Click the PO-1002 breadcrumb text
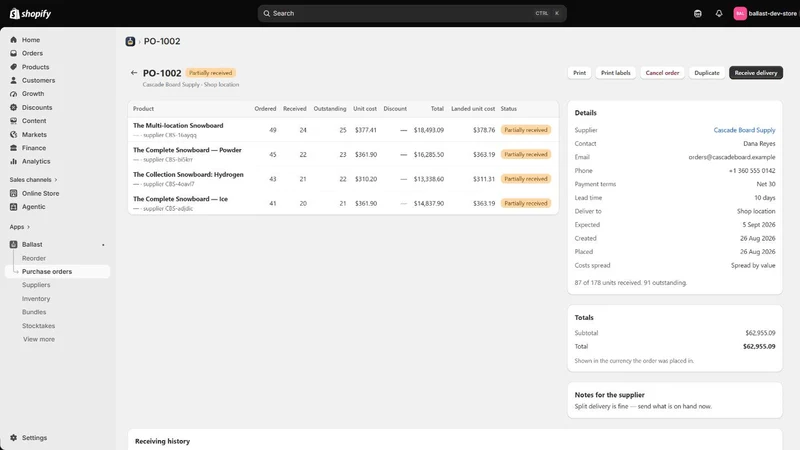Screen dimensions: 800x450 [162, 41]
